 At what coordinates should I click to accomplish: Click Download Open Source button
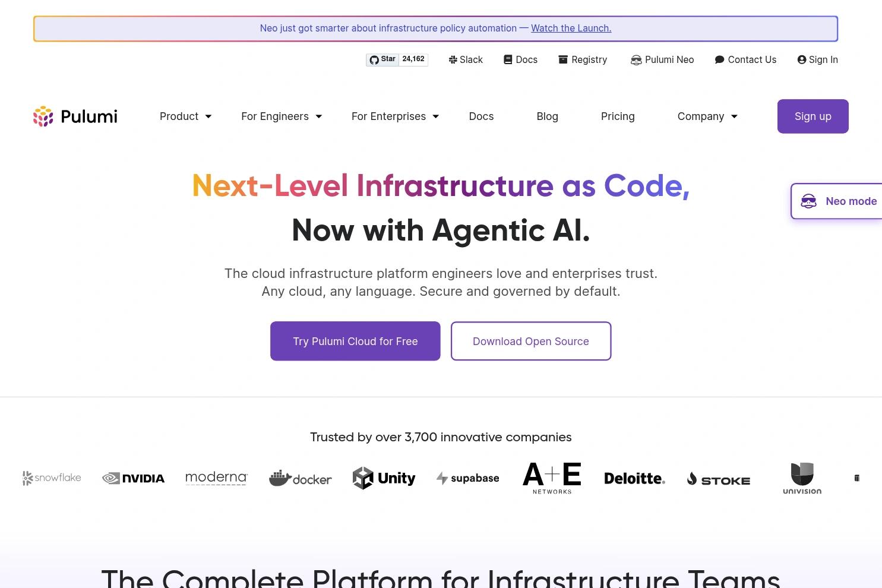coord(531,341)
